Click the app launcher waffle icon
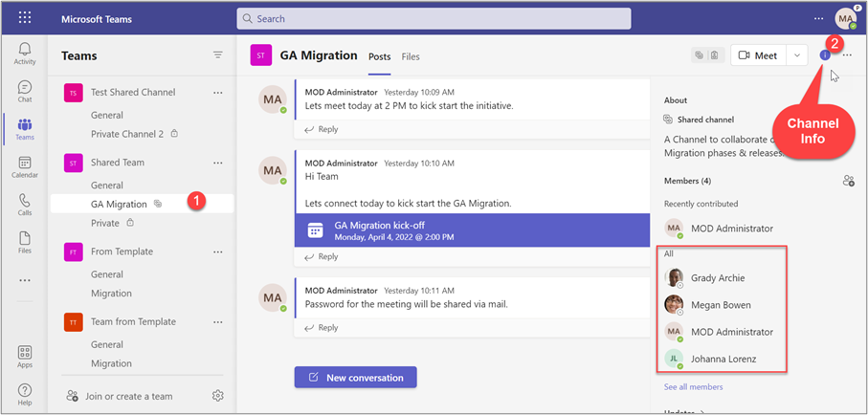 (25, 18)
